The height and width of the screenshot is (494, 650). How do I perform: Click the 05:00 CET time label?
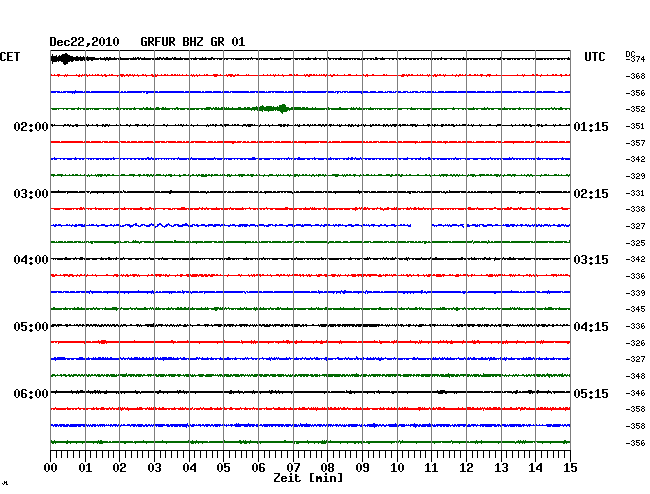[x=31, y=327]
